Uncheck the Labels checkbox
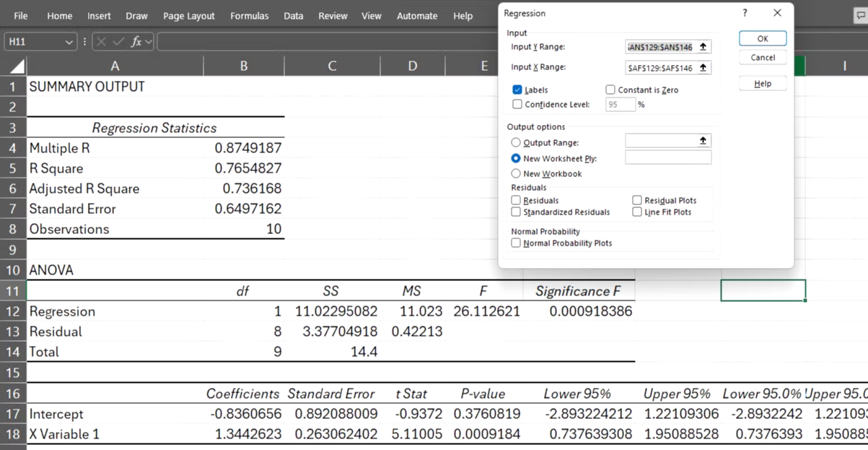This screenshot has height=450, width=868. pos(517,90)
